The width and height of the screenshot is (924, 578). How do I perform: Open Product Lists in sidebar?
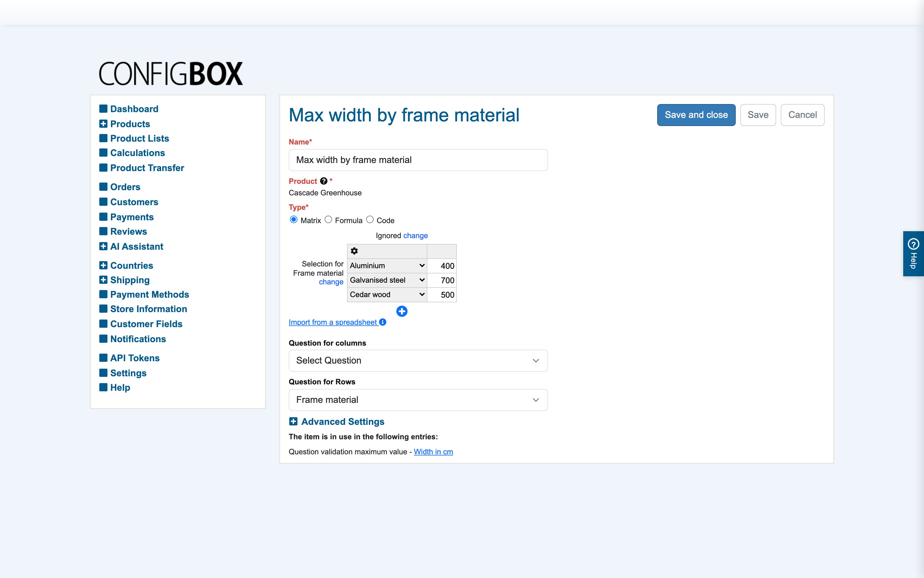click(x=139, y=138)
